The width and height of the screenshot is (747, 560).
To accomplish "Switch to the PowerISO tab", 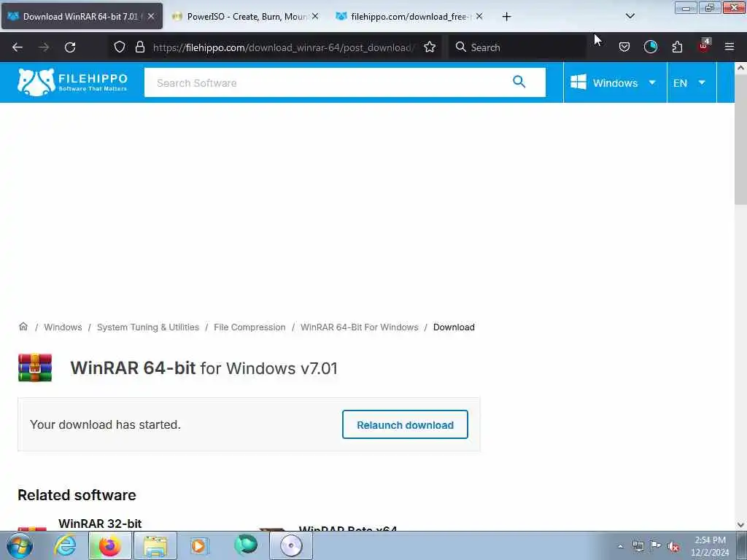I will 246,17.
